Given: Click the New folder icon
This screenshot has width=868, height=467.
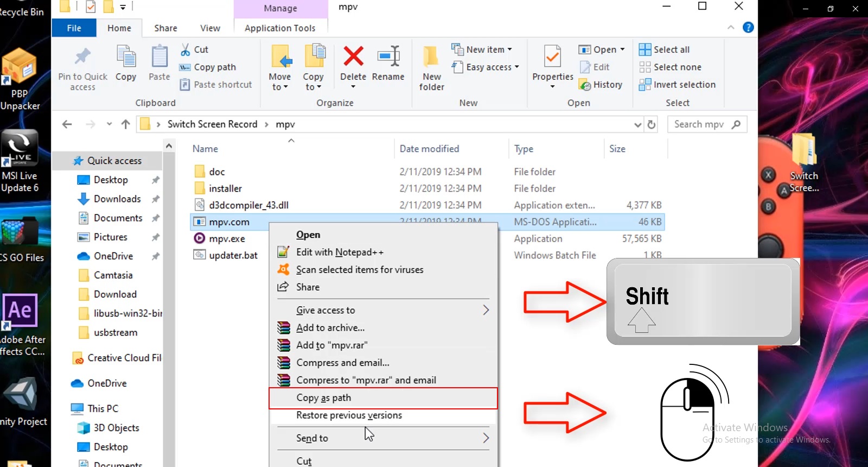Looking at the screenshot, I should coord(431,56).
